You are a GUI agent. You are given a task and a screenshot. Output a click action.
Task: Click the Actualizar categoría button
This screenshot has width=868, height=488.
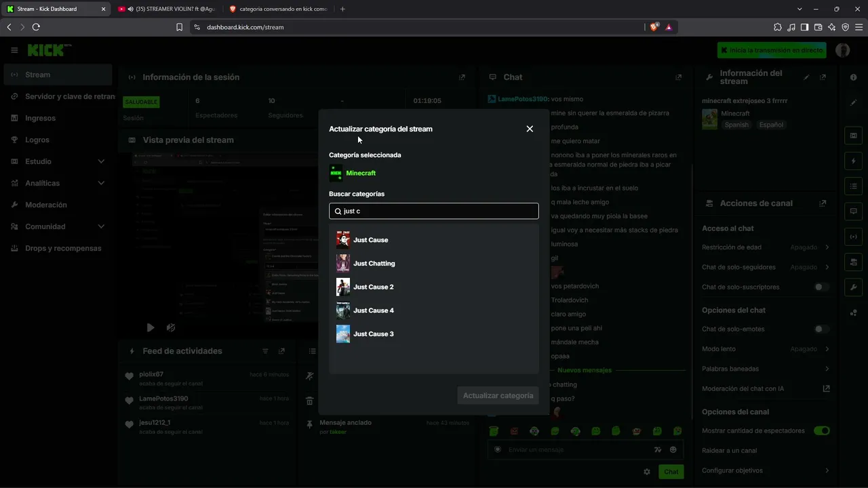click(x=498, y=396)
